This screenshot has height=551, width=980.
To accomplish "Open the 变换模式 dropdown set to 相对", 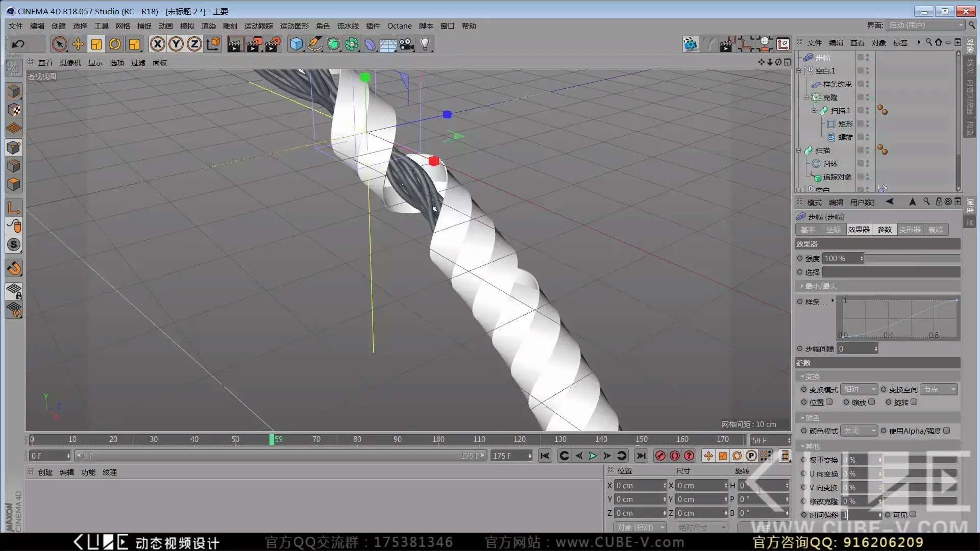I will point(859,389).
